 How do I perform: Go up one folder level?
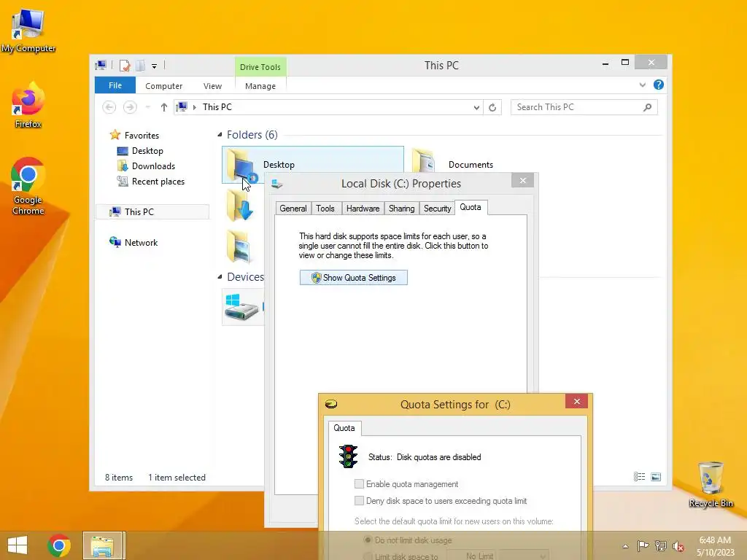[164, 107]
